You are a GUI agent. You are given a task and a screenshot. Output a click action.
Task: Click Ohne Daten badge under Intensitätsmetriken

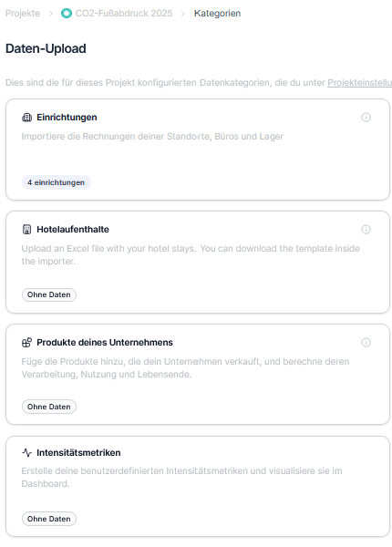click(x=49, y=519)
